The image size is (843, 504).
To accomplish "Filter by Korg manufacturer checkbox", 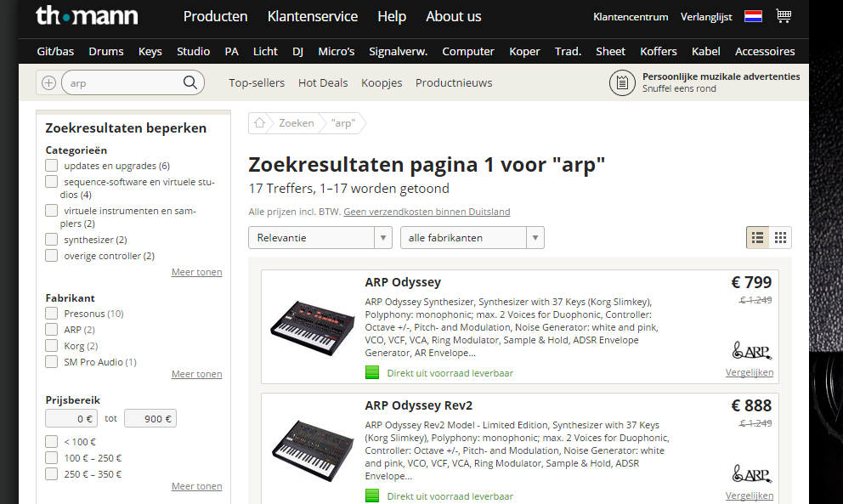I will [x=52, y=345].
